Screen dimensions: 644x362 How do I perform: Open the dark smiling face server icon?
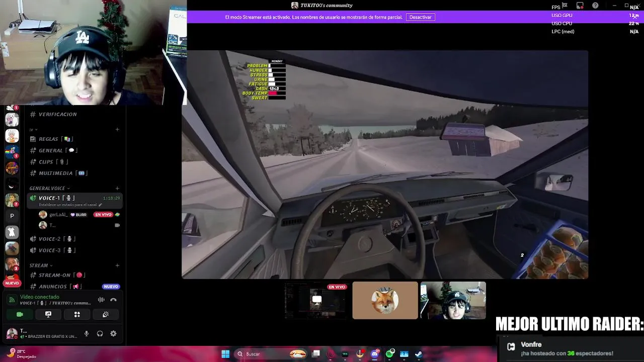click(12, 185)
